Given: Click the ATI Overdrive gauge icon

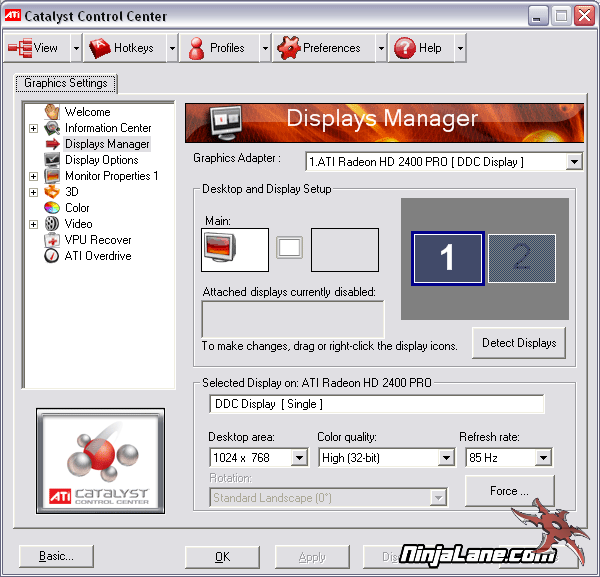Looking at the screenshot, I should 52,256.
